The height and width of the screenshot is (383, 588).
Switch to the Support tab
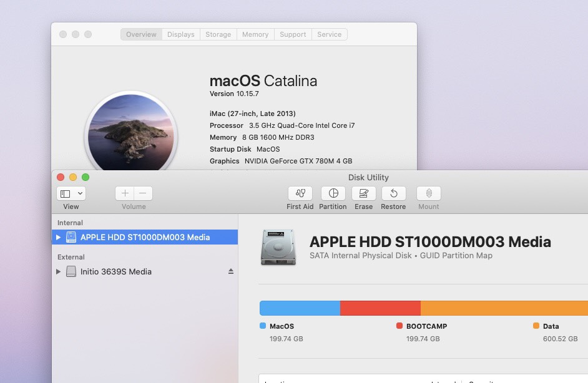click(x=293, y=34)
